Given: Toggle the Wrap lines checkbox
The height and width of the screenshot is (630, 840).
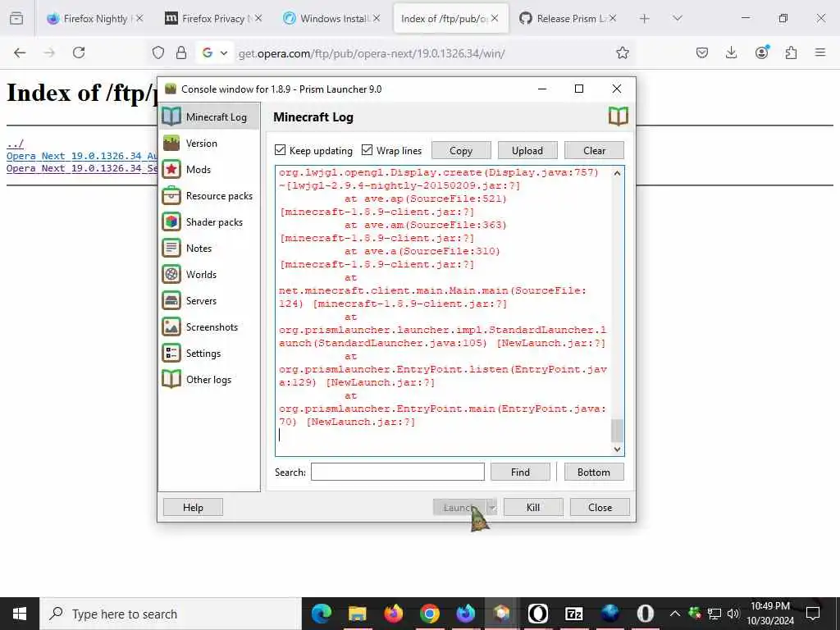Looking at the screenshot, I should (x=367, y=150).
